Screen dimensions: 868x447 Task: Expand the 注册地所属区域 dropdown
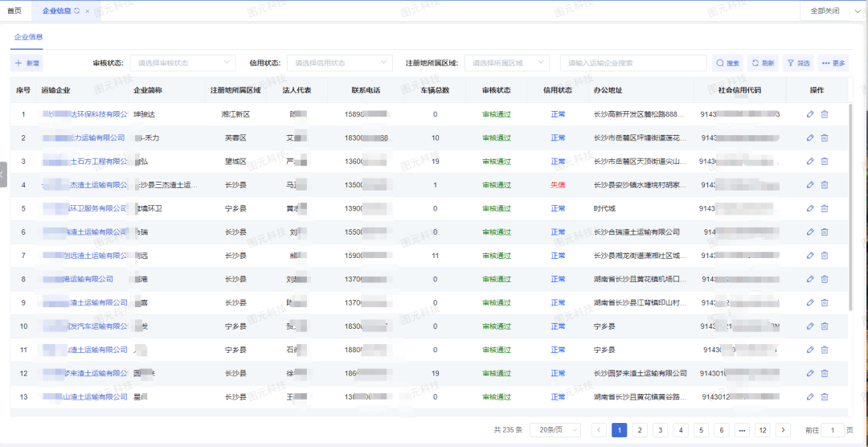[507, 63]
